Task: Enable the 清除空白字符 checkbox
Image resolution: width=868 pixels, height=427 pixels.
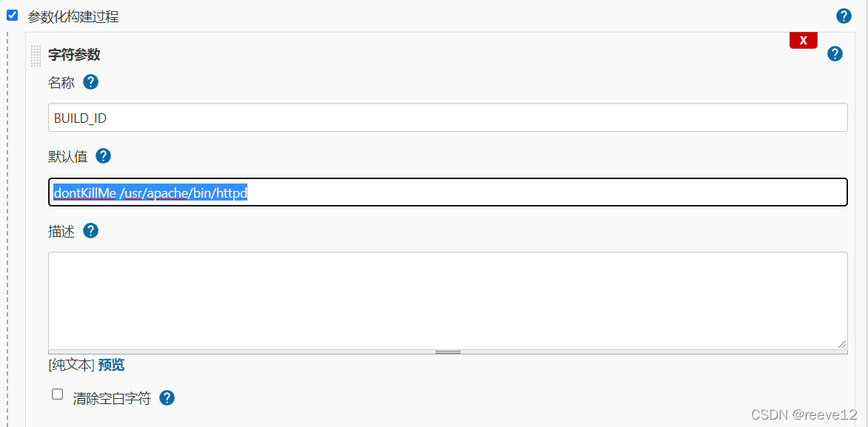Action: click(x=58, y=394)
